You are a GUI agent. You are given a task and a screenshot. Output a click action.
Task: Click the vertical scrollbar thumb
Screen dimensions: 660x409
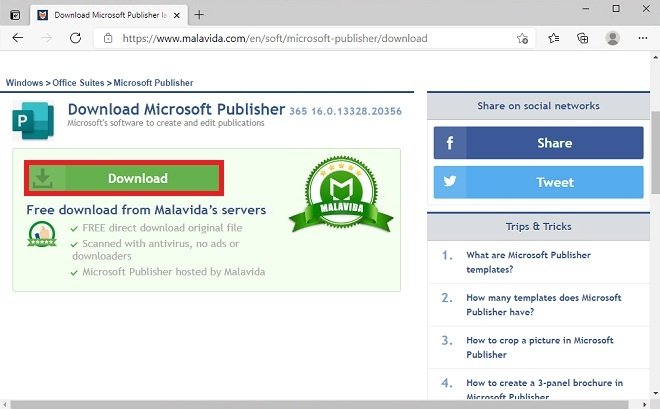click(x=655, y=152)
